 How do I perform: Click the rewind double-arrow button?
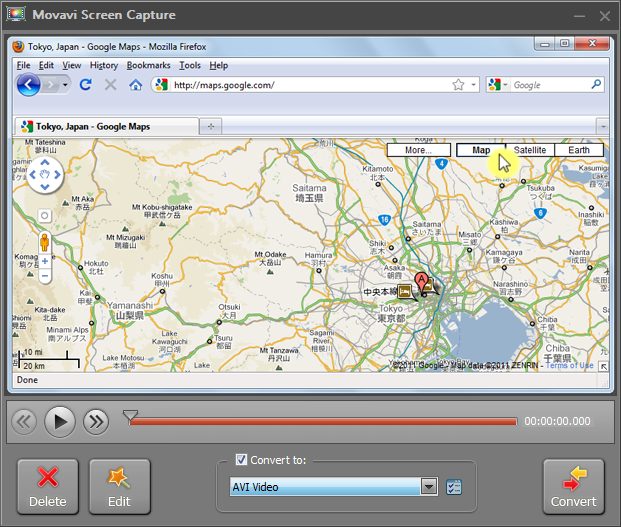[x=24, y=422]
